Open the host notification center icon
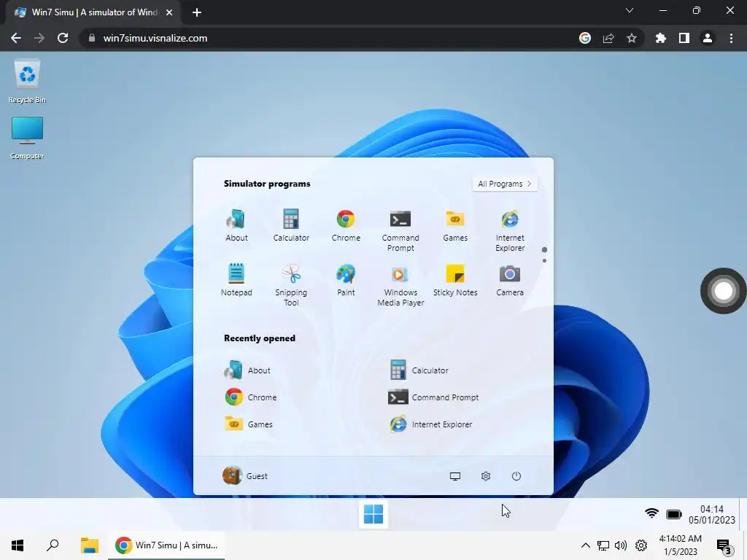Image resolution: width=747 pixels, height=560 pixels. click(x=723, y=546)
